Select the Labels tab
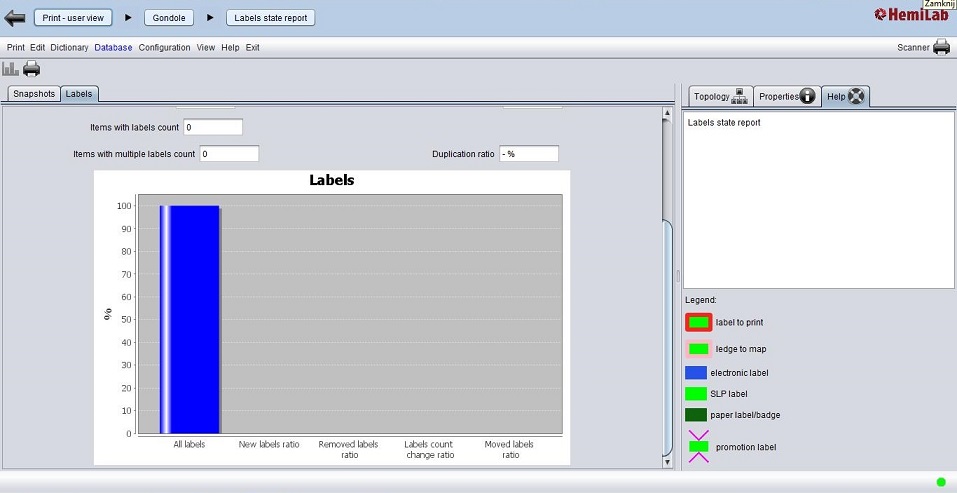Screen dimensions: 957x493 (79, 94)
